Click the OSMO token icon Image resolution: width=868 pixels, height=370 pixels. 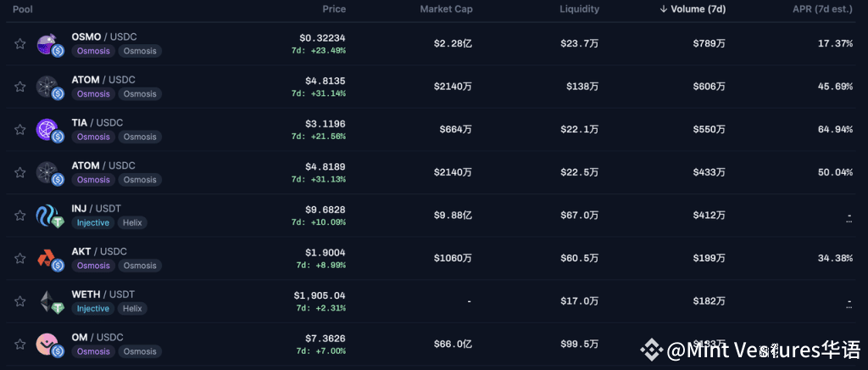click(x=47, y=44)
